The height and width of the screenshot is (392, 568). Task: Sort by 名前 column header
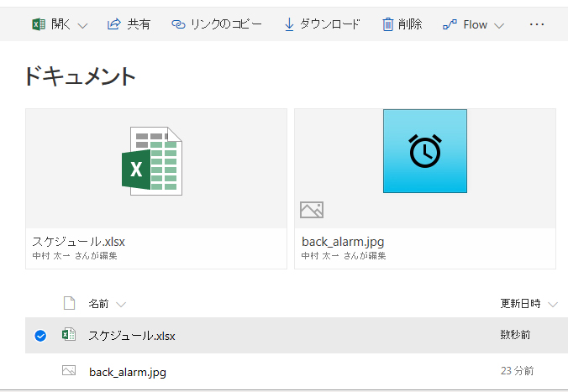pyautogui.click(x=98, y=304)
